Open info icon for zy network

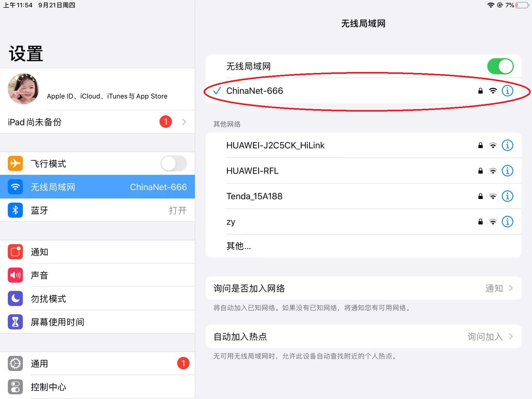[x=507, y=222]
